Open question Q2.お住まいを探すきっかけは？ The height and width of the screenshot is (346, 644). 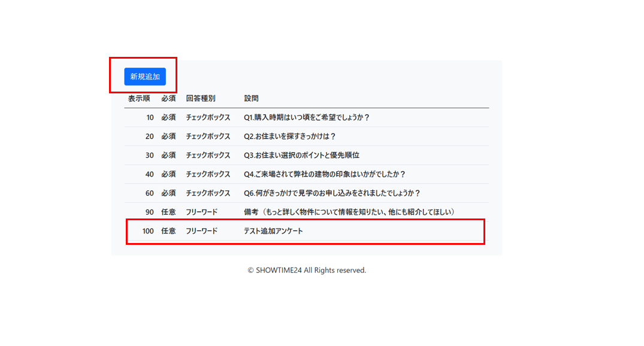290,136
